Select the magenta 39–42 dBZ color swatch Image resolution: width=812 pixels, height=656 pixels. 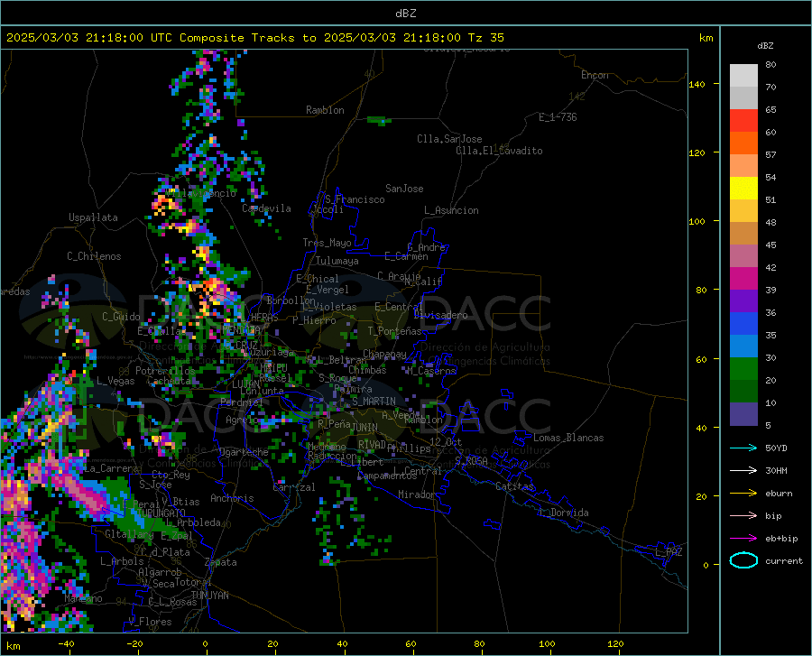tap(743, 279)
